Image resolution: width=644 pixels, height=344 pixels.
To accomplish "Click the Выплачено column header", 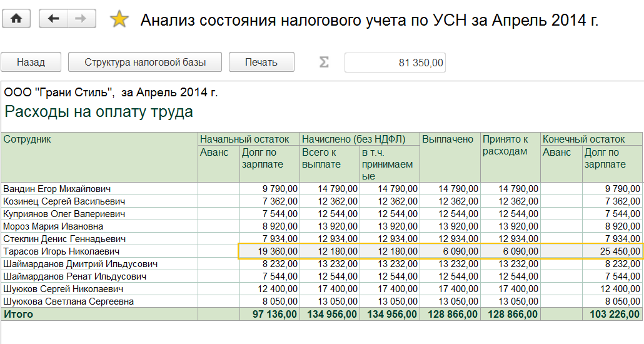I will click(447, 139).
